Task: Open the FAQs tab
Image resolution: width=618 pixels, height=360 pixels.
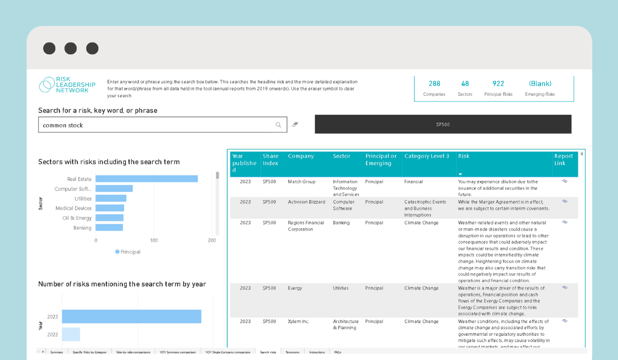Action: [x=338, y=352]
